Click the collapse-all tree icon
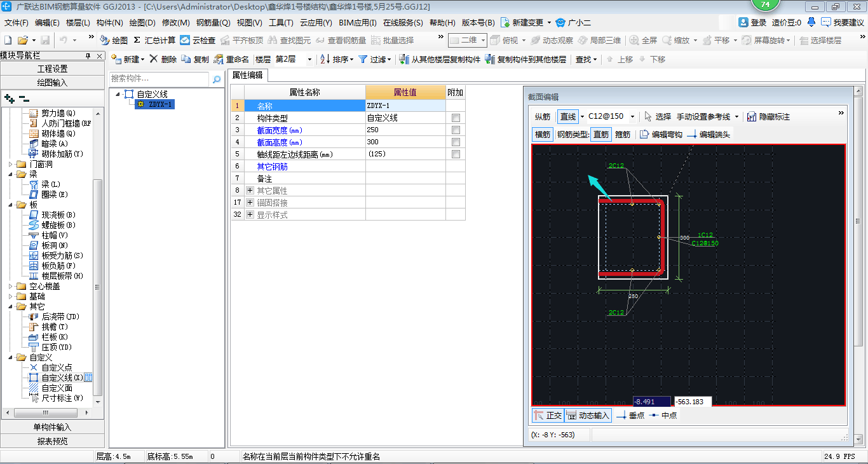 (24, 99)
